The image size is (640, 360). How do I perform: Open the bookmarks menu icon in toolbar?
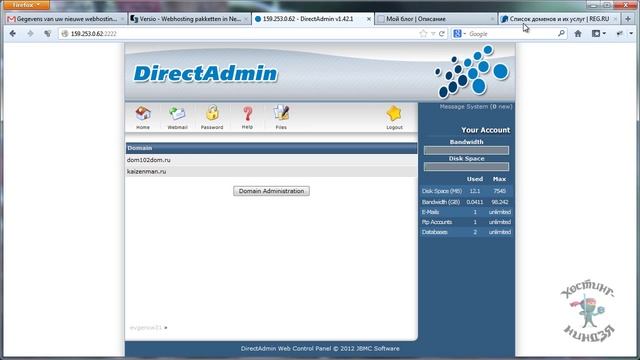pyautogui.click(x=598, y=33)
